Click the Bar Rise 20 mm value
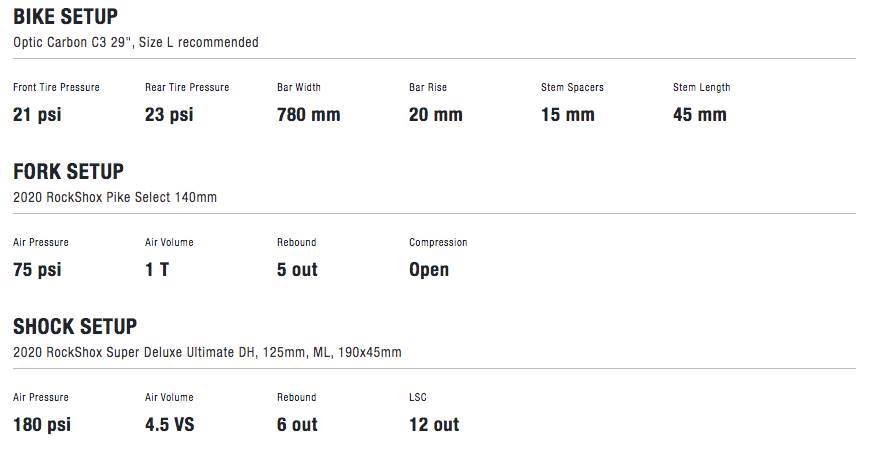 436,114
